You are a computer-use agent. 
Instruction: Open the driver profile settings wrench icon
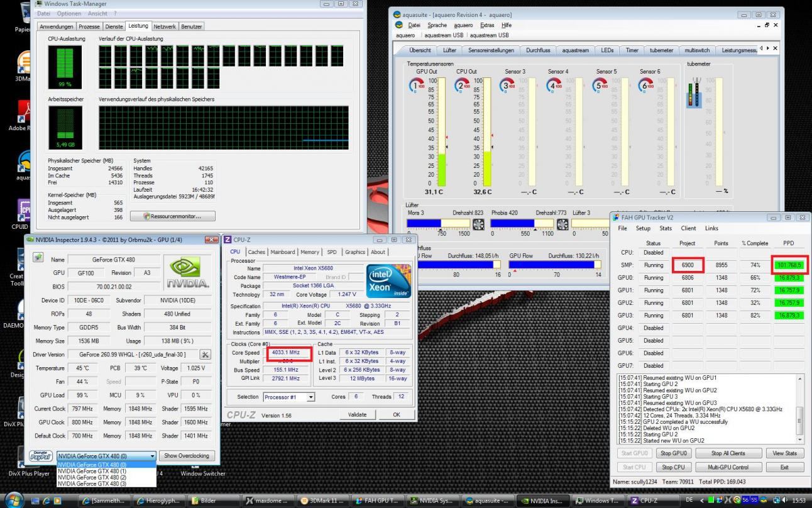click(205, 355)
